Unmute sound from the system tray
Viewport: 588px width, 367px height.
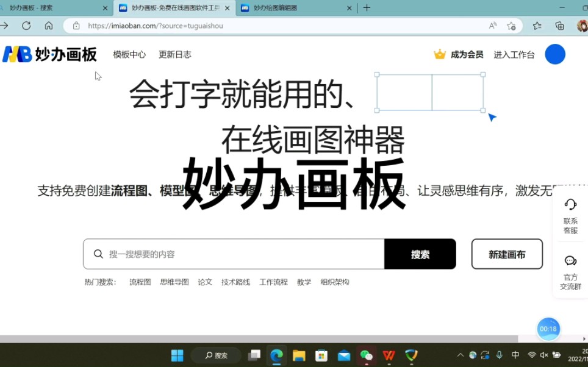point(543,355)
